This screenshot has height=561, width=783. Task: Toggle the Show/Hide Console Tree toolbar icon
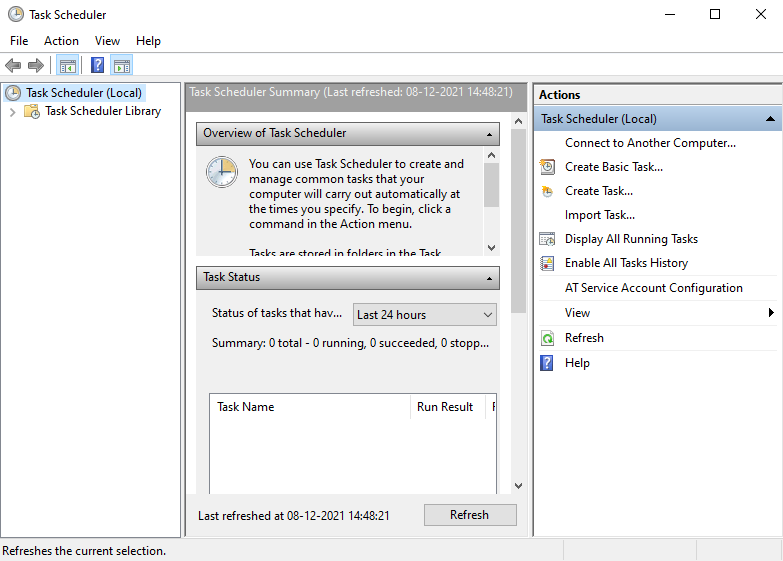pos(67,65)
